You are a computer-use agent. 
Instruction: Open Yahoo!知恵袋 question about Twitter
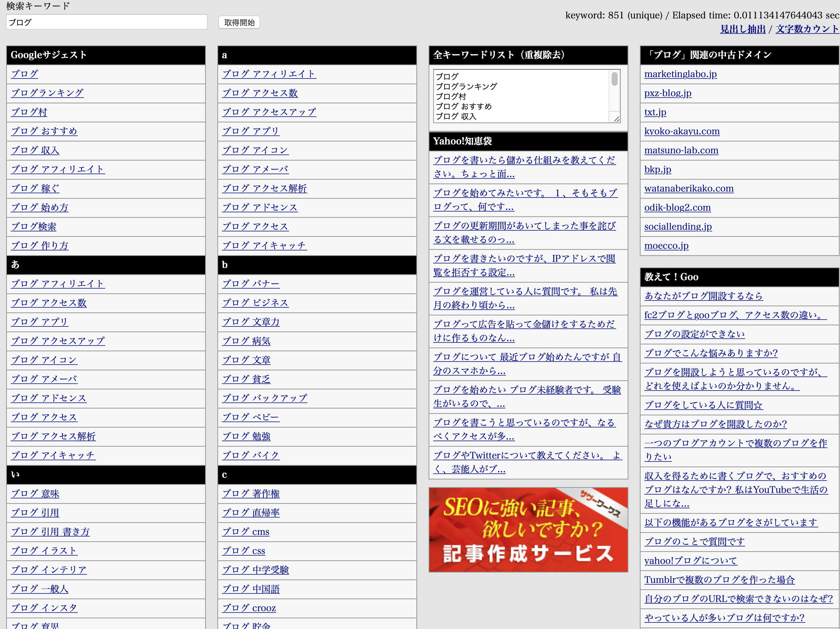click(528, 462)
